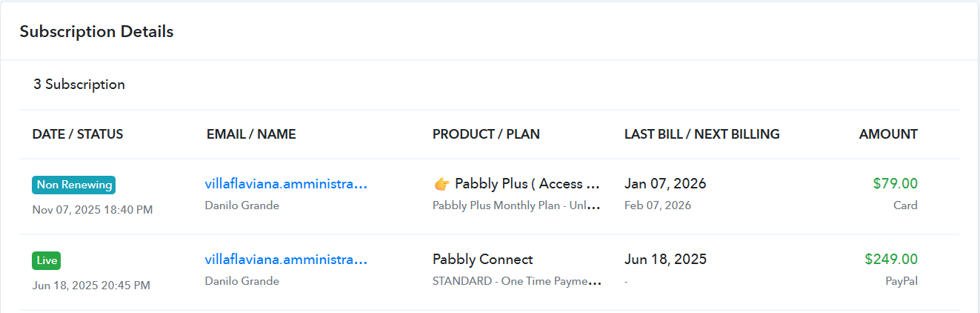Select the Pabbly Plus product name
980x313 pixels.
click(x=527, y=184)
